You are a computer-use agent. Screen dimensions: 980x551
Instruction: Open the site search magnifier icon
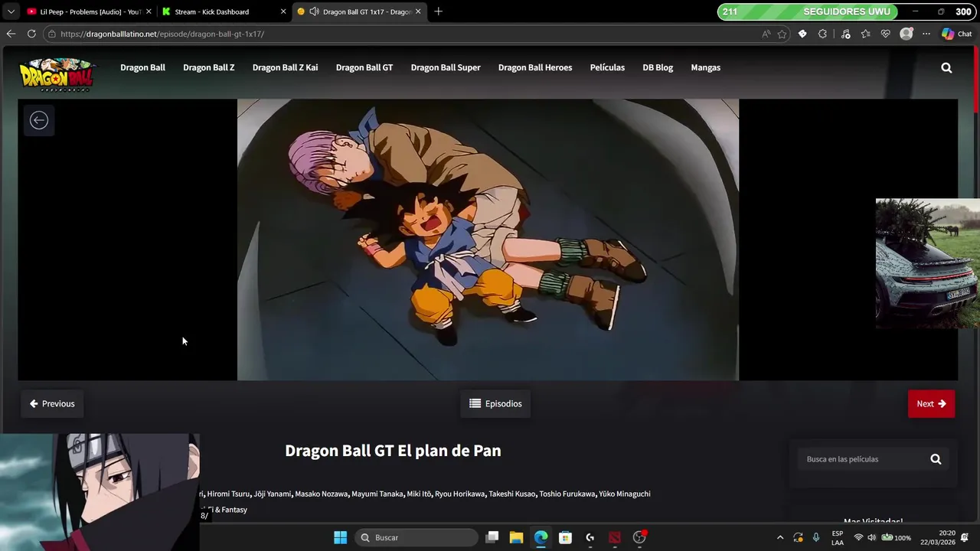(x=946, y=67)
